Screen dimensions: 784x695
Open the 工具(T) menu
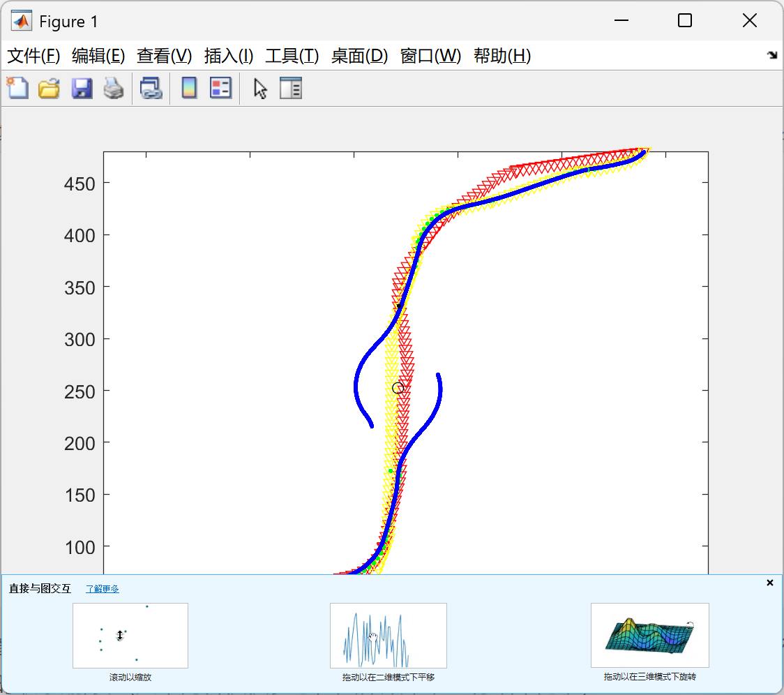coord(292,56)
